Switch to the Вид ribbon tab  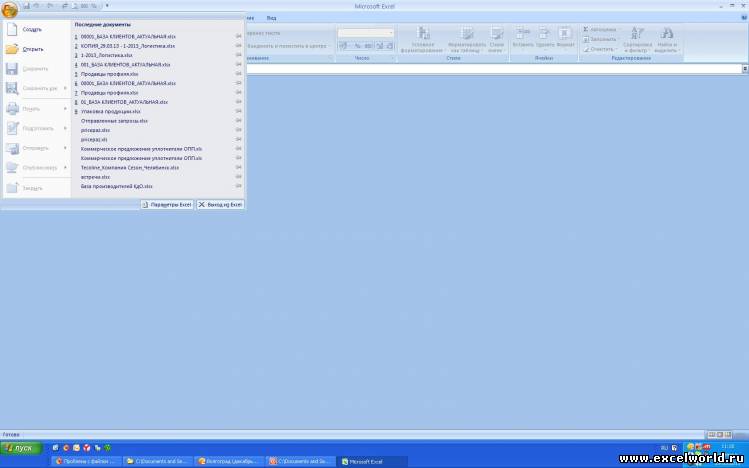coord(271,18)
